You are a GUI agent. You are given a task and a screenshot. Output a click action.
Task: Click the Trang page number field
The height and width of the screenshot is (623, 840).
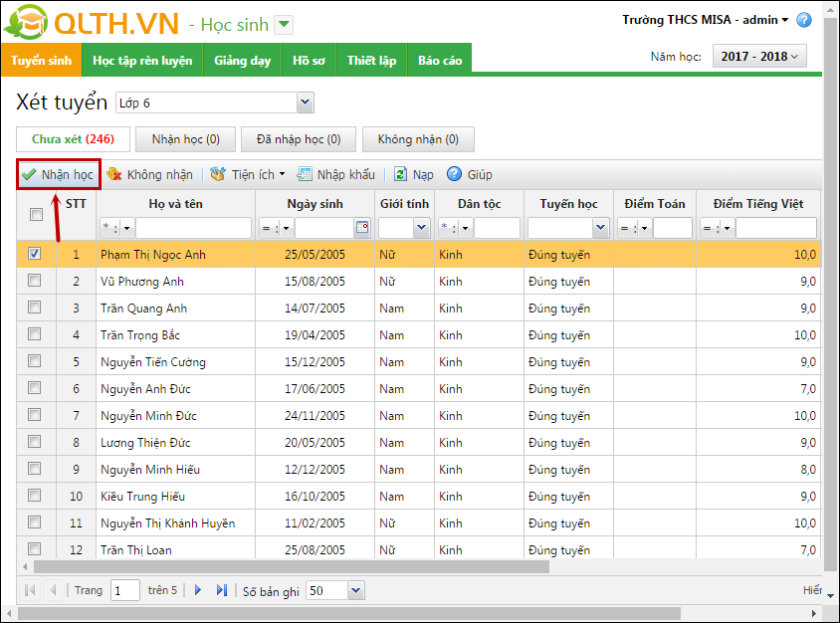pyautogui.click(x=125, y=590)
